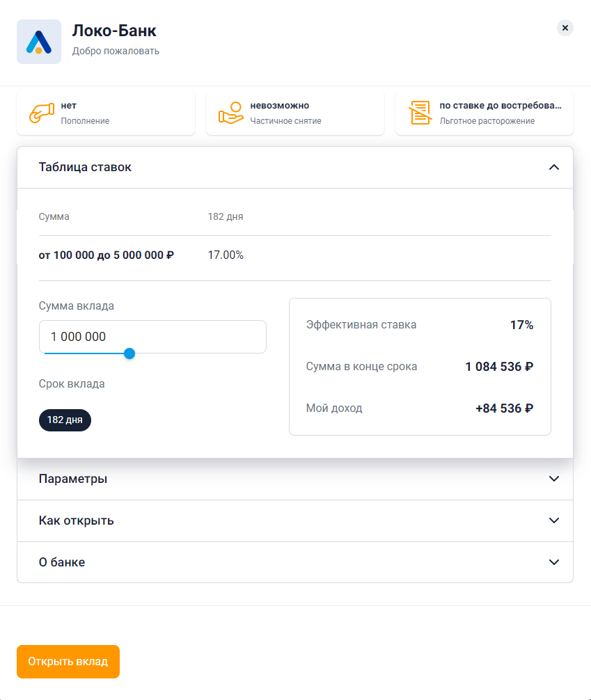Image resolution: width=591 pixels, height=700 pixels.
Task: Click the Таблица ставок heading
Action: (x=85, y=167)
